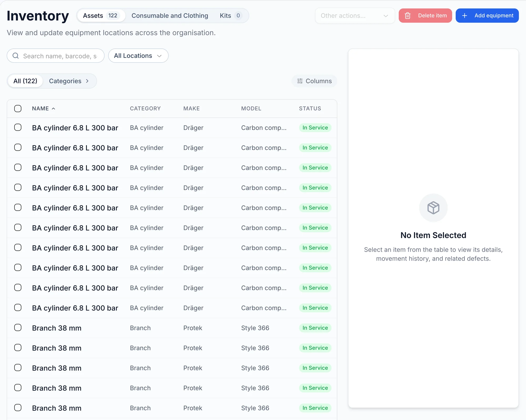Click the trash icon in Delete item

407,16
